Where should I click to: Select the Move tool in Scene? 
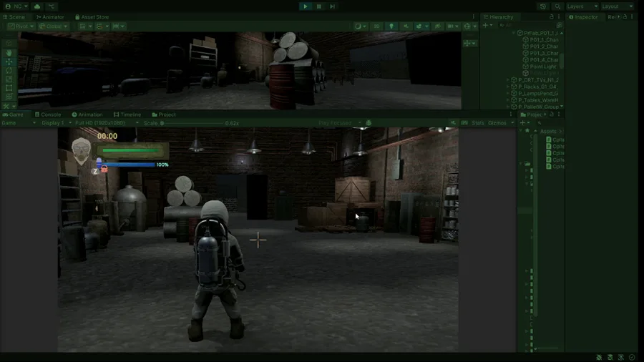click(x=9, y=62)
